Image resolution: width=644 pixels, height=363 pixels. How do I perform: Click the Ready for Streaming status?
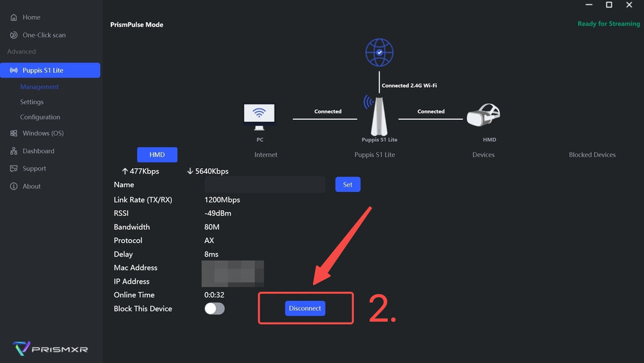609,23
